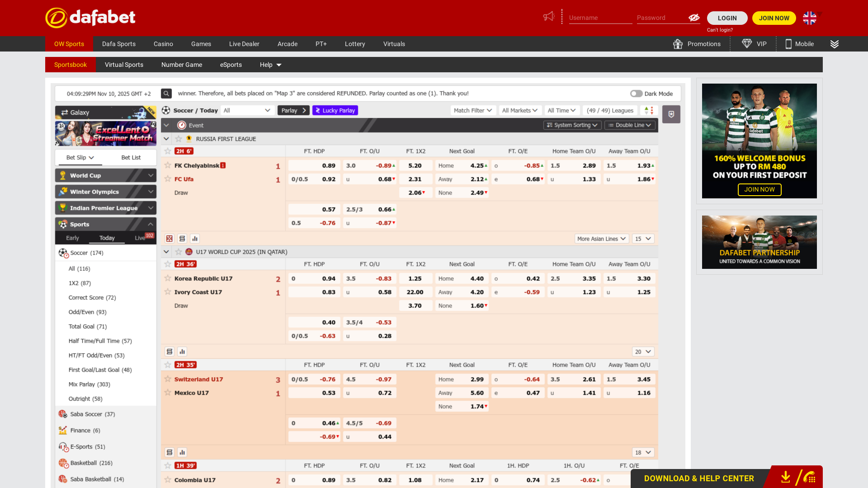Open the Mobile phone icon

(x=788, y=44)
